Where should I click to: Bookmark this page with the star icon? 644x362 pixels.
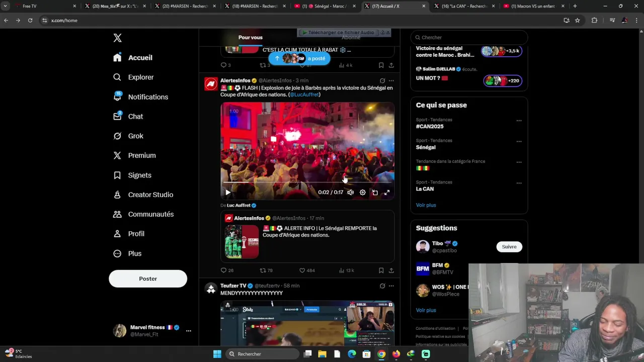tap(578, 20)
